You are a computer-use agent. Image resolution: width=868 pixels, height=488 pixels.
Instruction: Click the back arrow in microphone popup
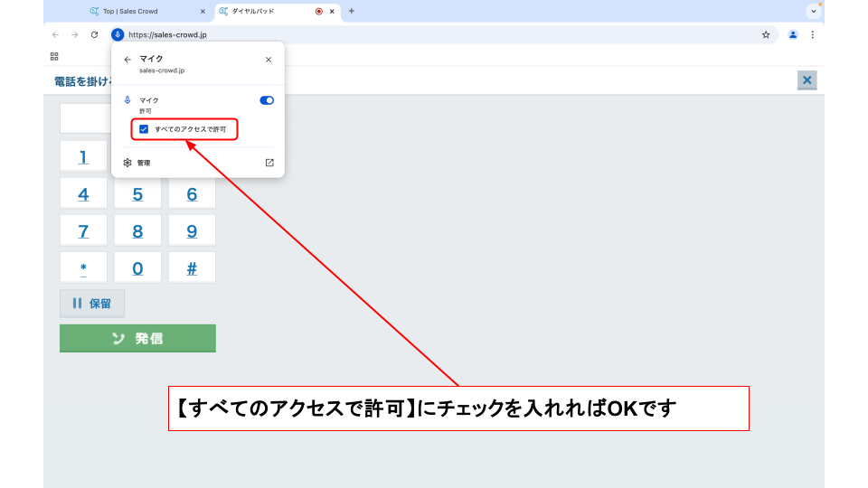[127, 60]
